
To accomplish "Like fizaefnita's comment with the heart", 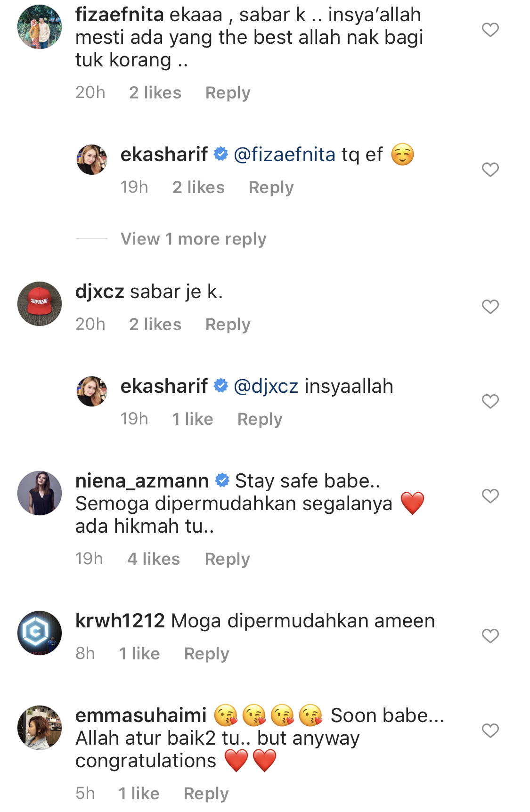I will [490, 30].
